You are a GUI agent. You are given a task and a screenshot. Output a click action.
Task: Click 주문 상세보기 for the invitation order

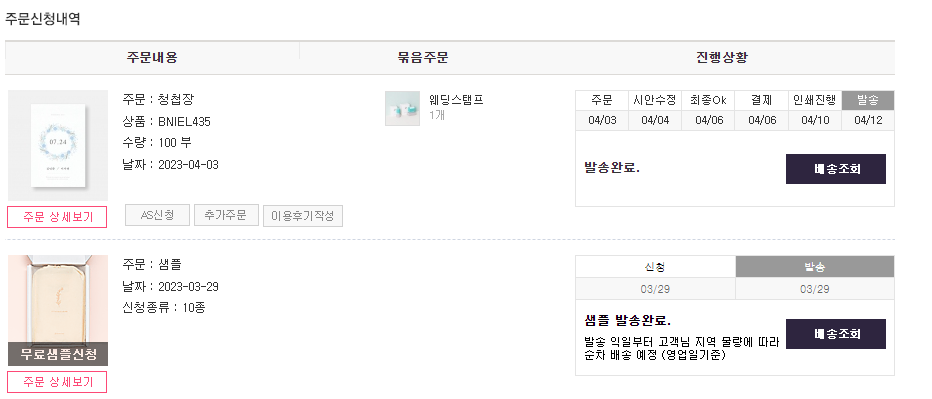(x=58, y=217)
